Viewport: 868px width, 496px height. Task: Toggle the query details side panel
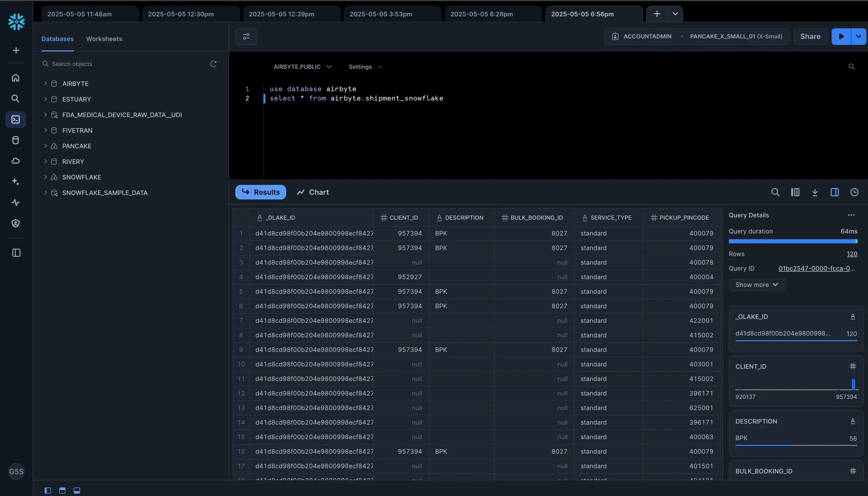[834, 193]
